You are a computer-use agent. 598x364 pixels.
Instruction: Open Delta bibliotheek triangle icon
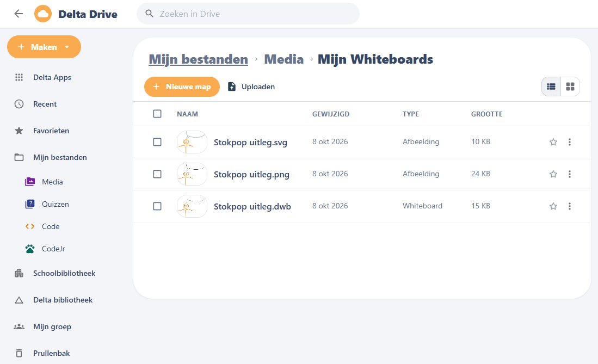pyautogui.click(x=19, y=300)
